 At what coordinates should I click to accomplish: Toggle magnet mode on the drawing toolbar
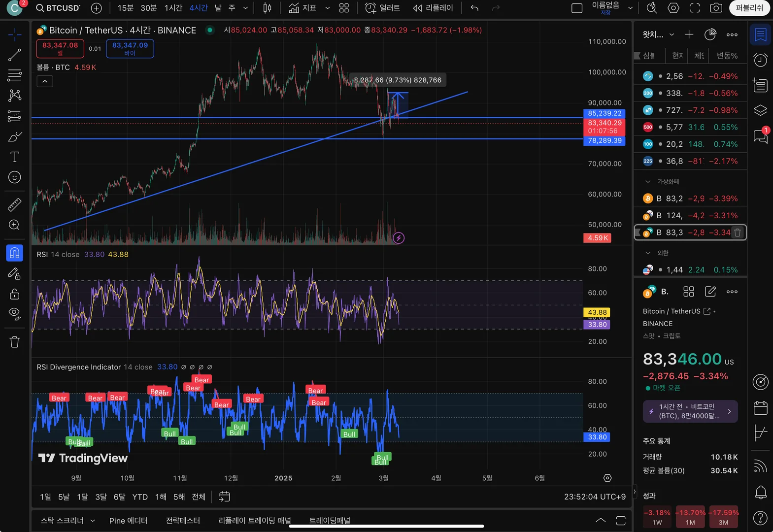coord(14,253)
